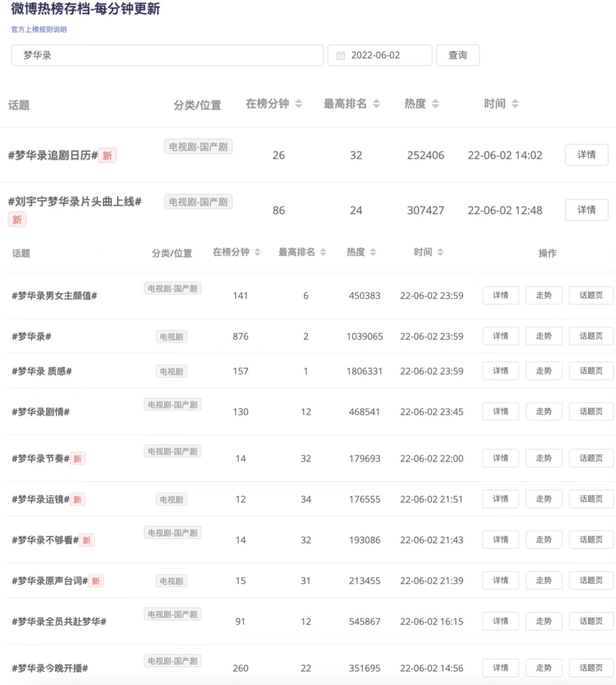
Task: Open 话题页 for #梦华录# topic
Action: 590,336
